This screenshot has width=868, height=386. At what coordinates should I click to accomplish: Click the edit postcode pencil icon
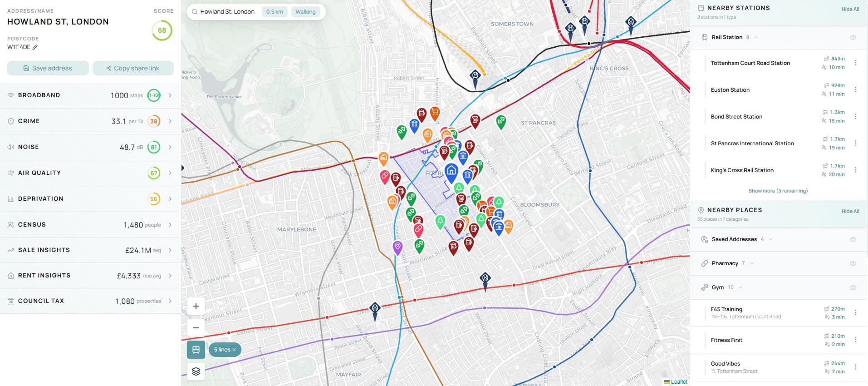35,47
